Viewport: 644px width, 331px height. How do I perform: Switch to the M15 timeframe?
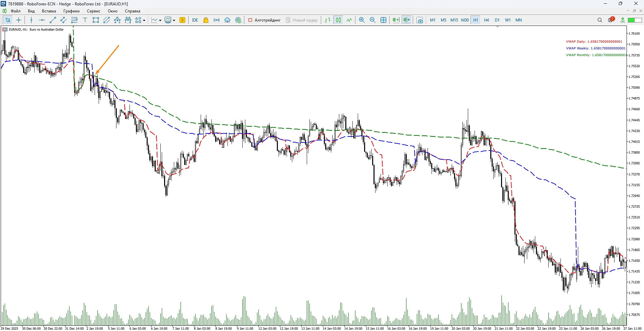[x=454, y=20]
